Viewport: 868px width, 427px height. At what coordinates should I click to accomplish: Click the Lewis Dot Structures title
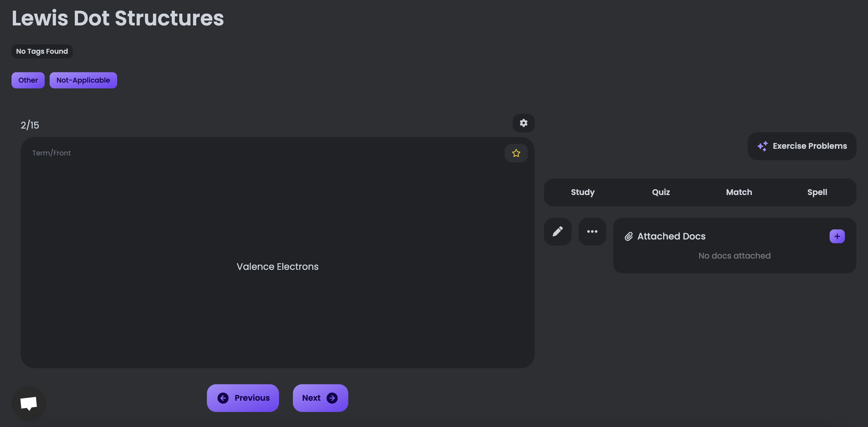(118, 18)
